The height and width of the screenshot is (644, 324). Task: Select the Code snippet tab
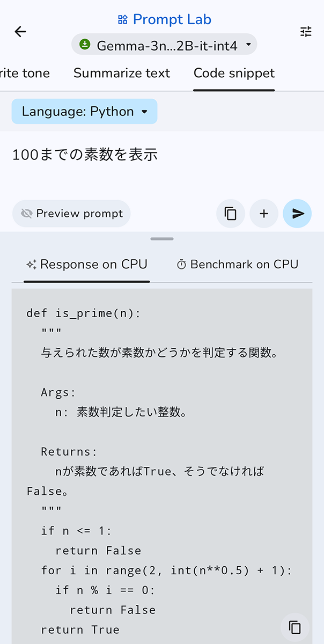(234, 74)
